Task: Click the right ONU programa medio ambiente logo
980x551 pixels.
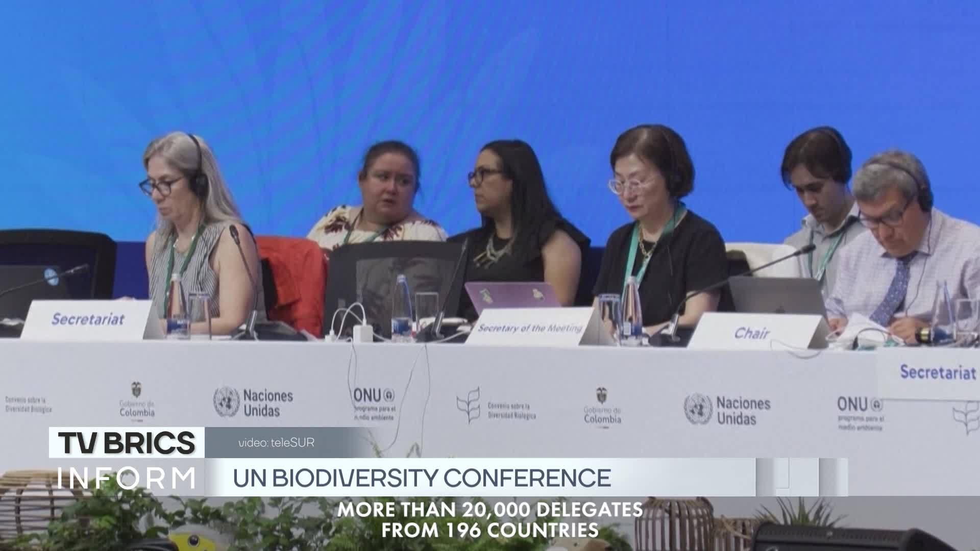Action: tap(860, 412)
